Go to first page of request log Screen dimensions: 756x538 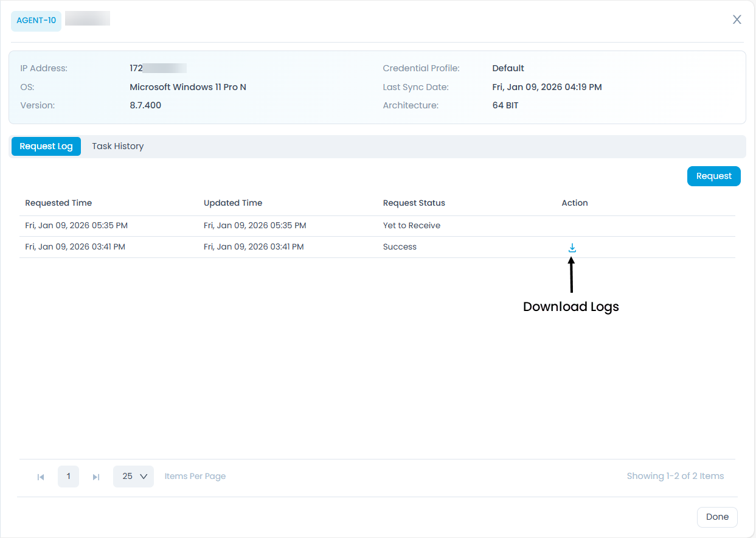tap(41, 477)
